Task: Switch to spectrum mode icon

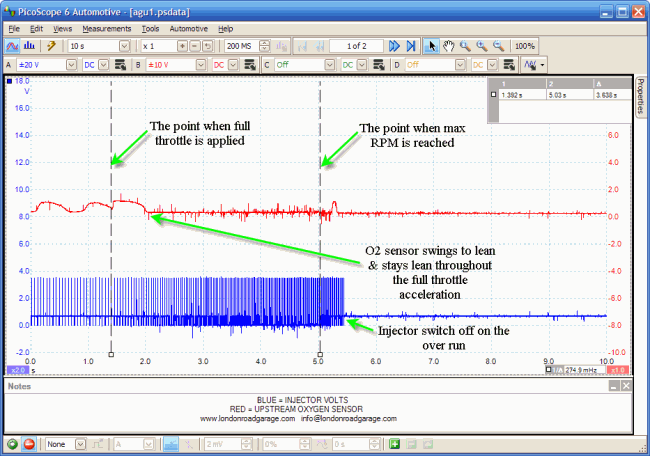Action: pos(29,46)
